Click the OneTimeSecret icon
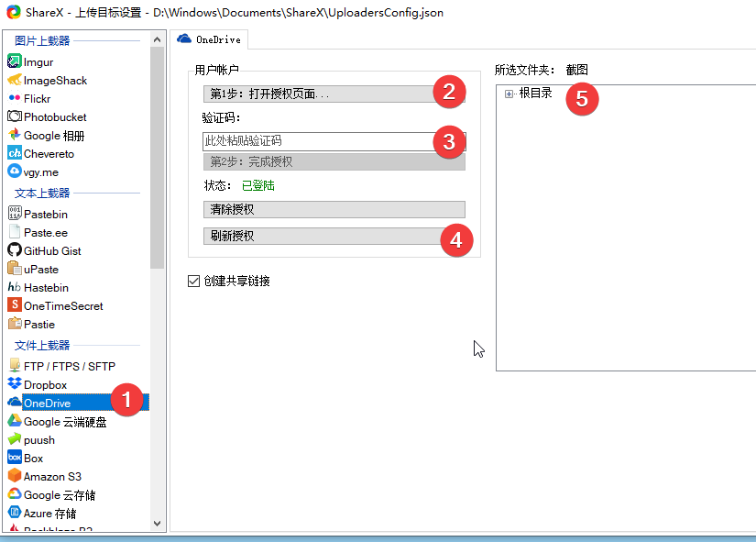This screenshot has width=756, height=542. pos(15,305)
